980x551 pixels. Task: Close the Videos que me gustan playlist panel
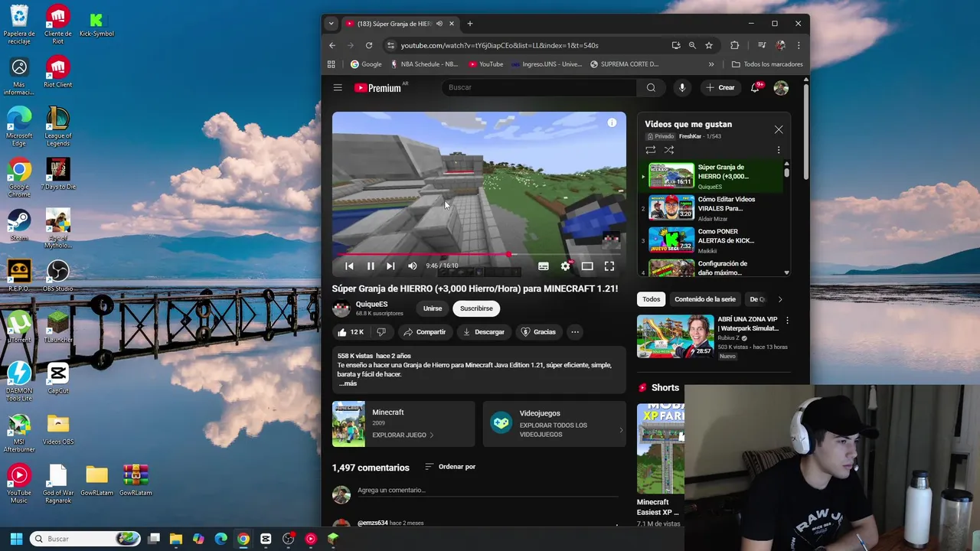(779, 129)
